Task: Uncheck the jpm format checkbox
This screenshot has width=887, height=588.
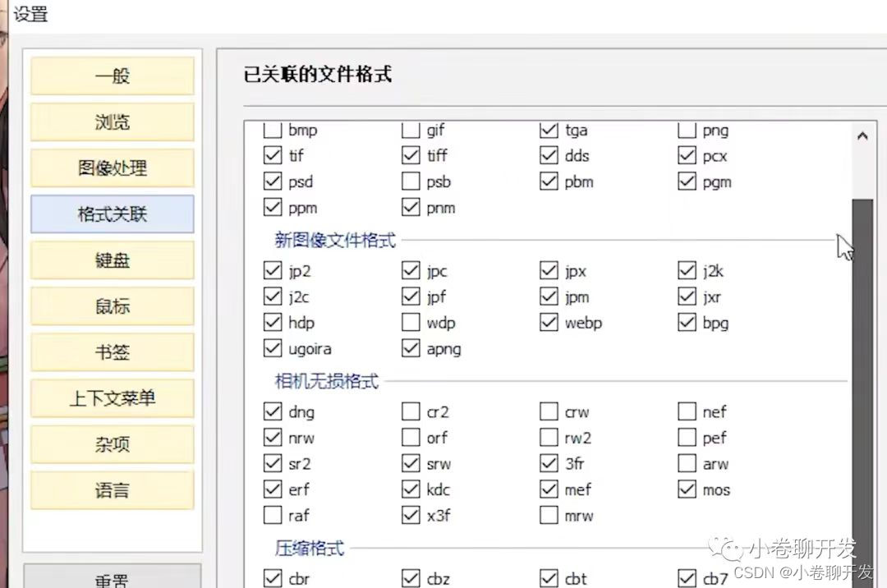Action: (x=549, y=296)
